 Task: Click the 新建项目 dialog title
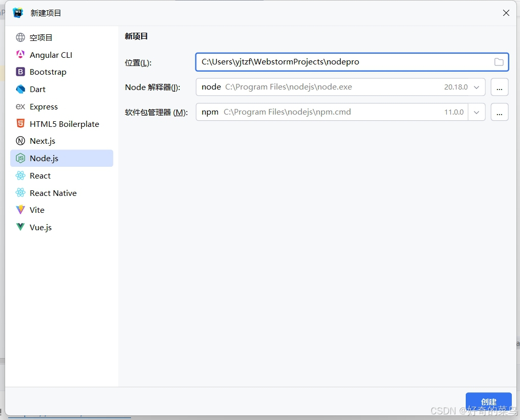(x=46, y=13)
